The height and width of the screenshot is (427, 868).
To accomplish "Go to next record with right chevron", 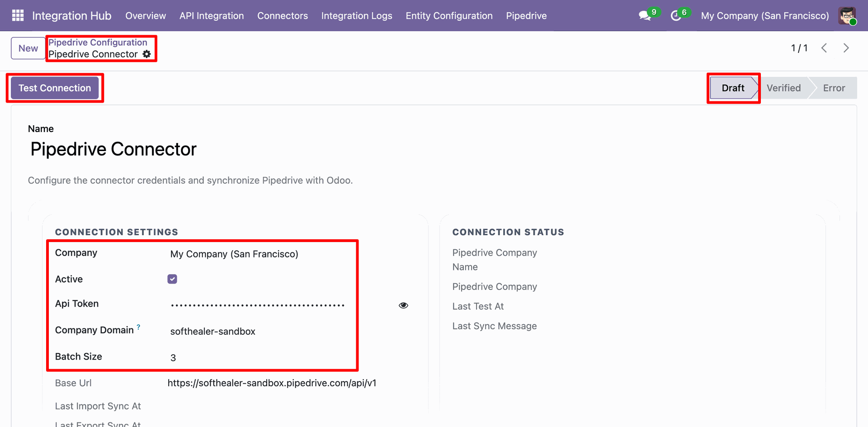I will (x=846, y=48).
